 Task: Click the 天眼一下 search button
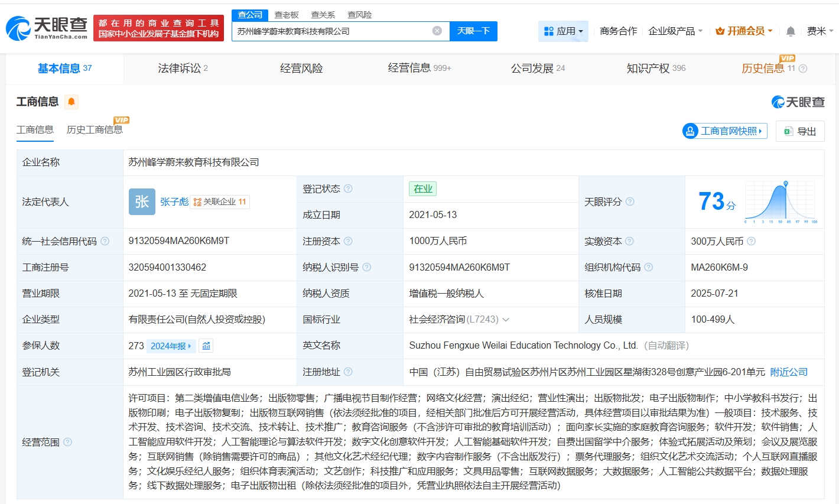474,30
